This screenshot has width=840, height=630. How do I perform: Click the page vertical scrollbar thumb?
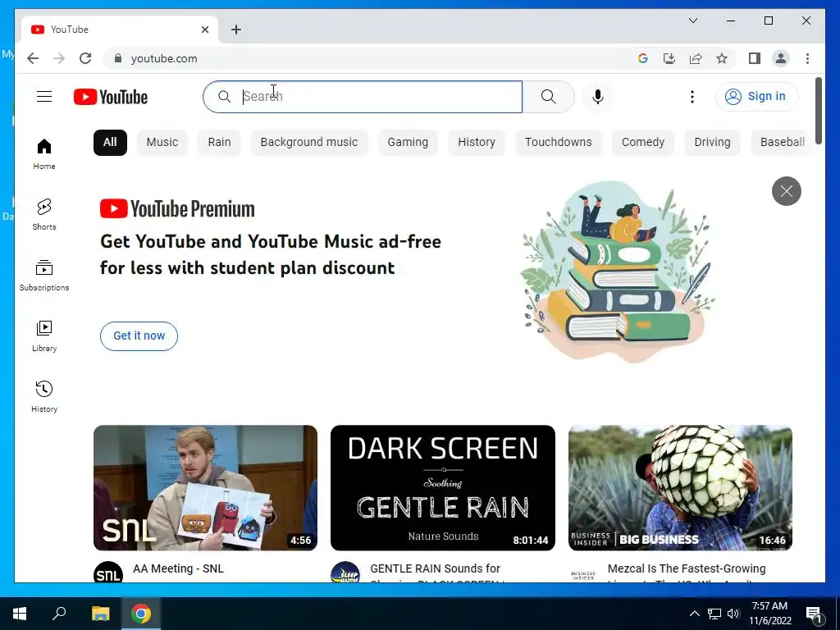pos(818,111)
